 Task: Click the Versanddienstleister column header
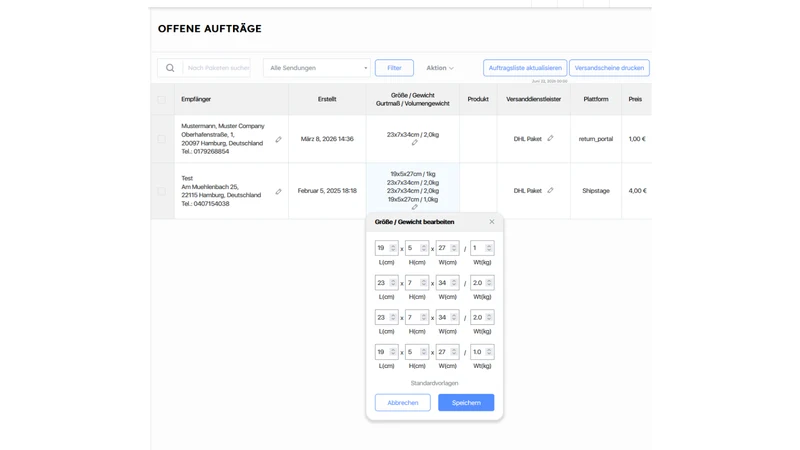coord(534,99)
